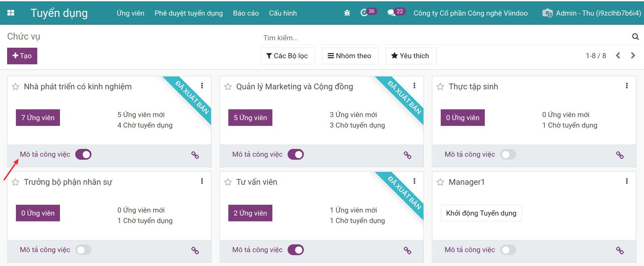Favorite the Quản lý Marketing và Cộng đồng card
Image resolution: width=644 pixels, height=266 pixels.
click(x=228, y=87)
